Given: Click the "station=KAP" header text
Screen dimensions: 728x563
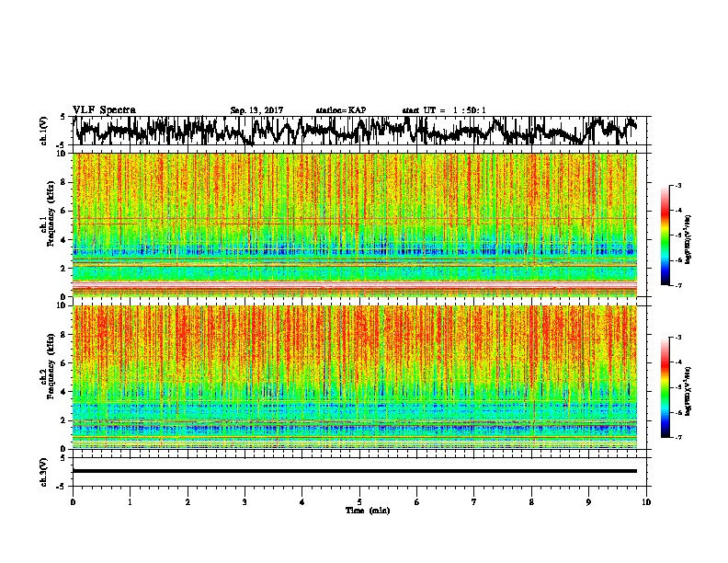Looking at the screenshot, I should coord(341,110).
